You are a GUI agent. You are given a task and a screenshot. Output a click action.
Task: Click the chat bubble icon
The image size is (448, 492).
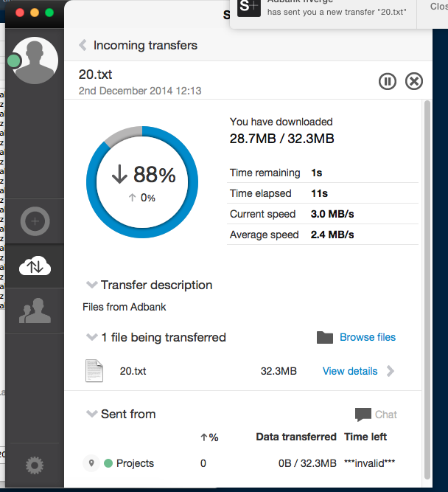[x=363, y=415]
